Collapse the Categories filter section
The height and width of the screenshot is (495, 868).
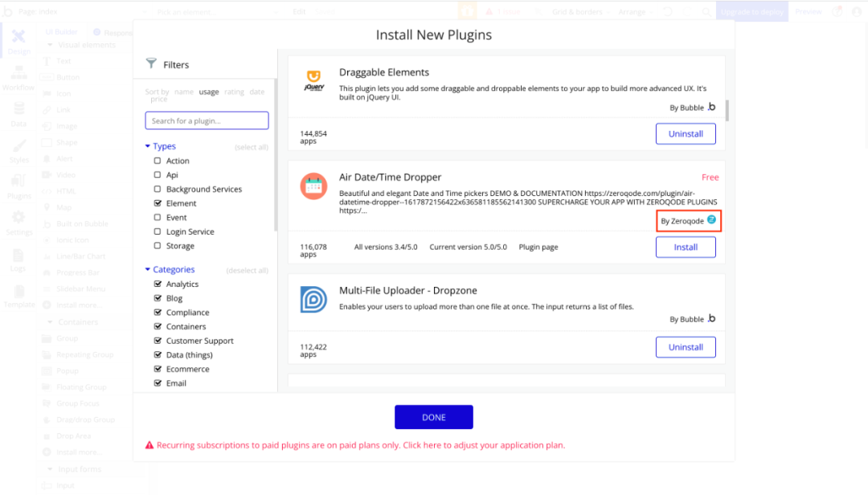click(x=148, y=270)
